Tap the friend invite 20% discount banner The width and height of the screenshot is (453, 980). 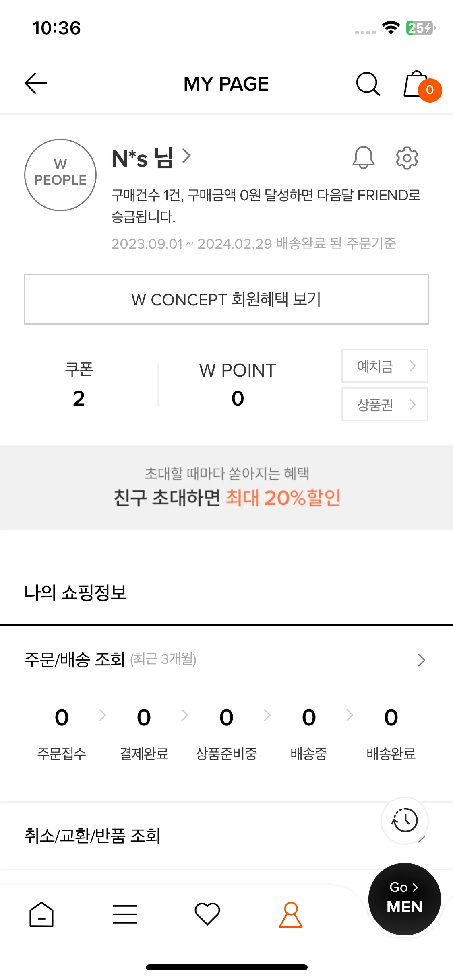[x=226, y=488]
